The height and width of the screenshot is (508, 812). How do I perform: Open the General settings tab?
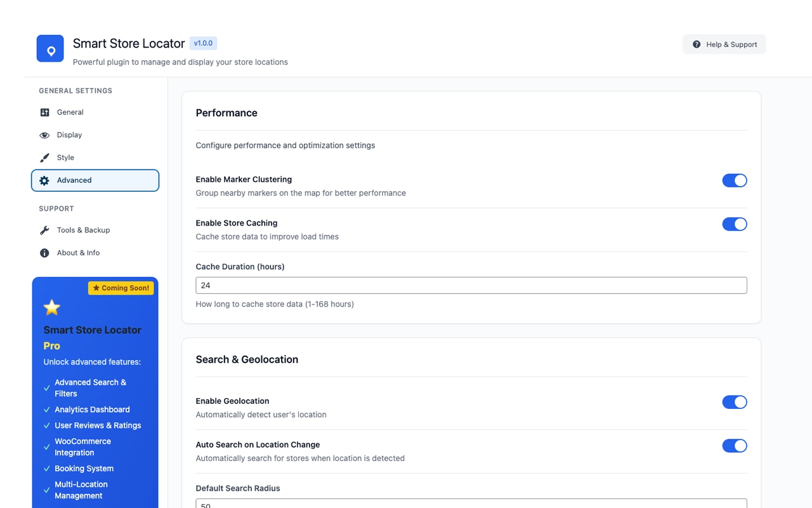click(x=70, y=112)
